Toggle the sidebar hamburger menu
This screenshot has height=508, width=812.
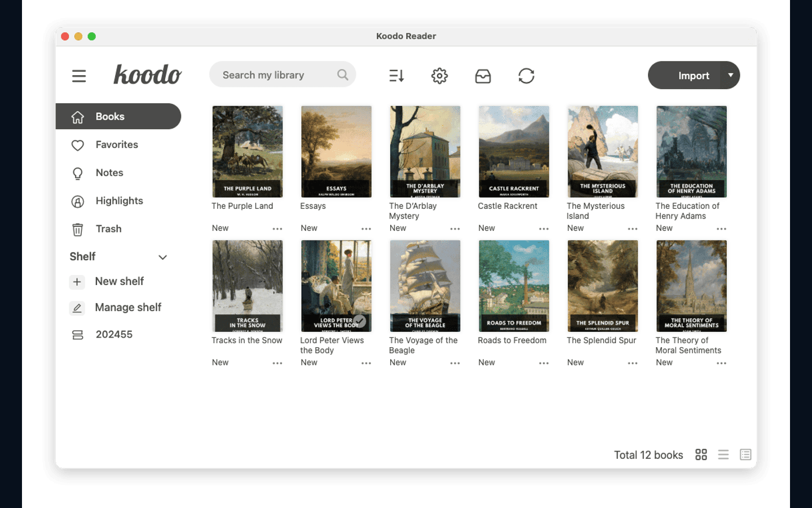point(79,76)
